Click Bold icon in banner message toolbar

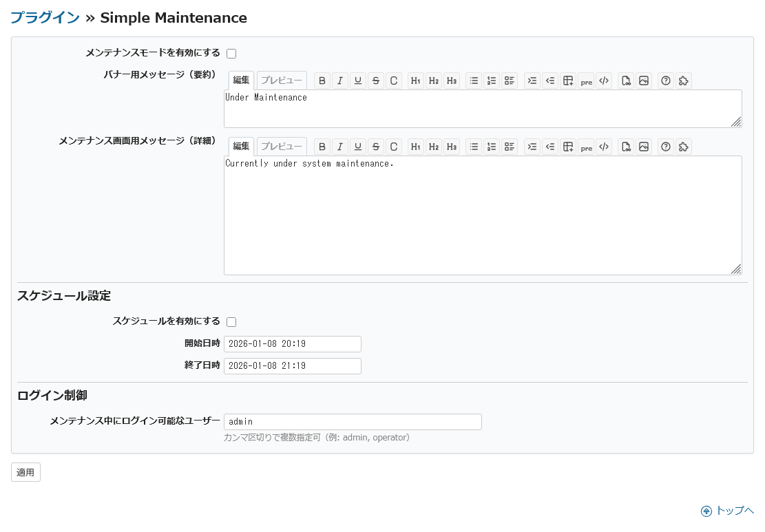click(322, 81)
